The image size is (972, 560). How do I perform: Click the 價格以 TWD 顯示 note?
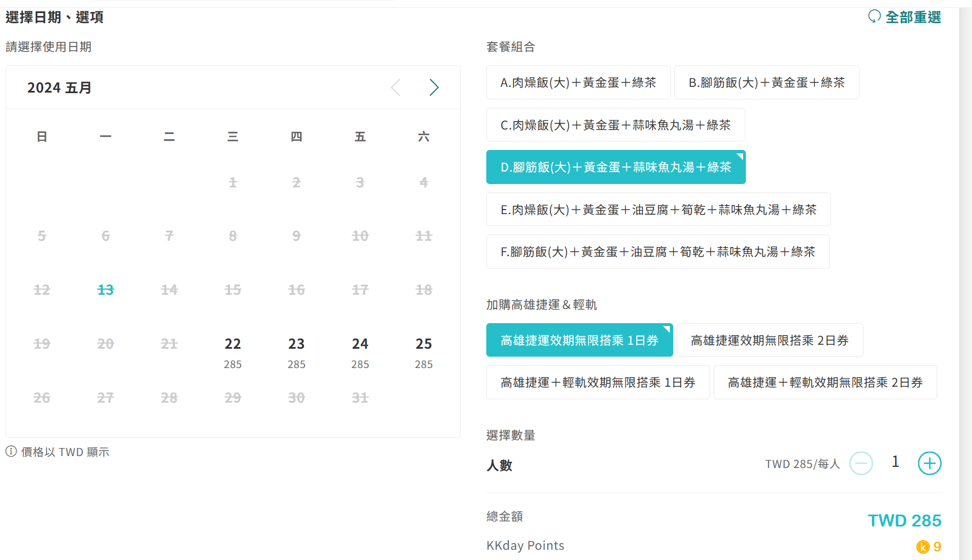(65, 452)
